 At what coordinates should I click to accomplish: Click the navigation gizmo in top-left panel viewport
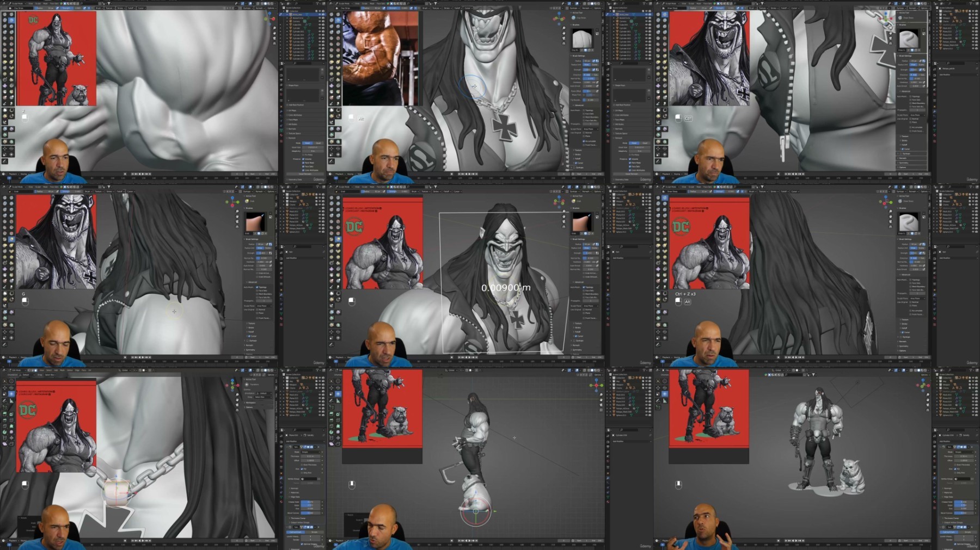(271, 18)
